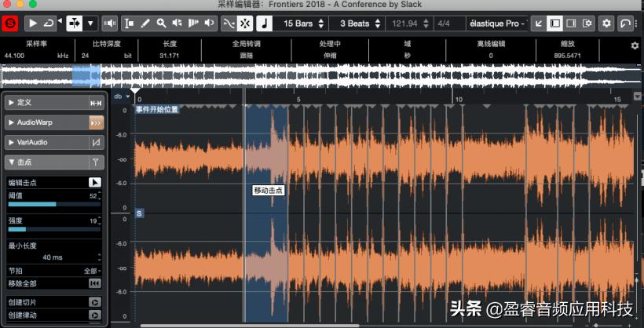Screen dimensions: 644x328
Task: Click the 击点 section hitpoint icon
Action: coord(96,162)
